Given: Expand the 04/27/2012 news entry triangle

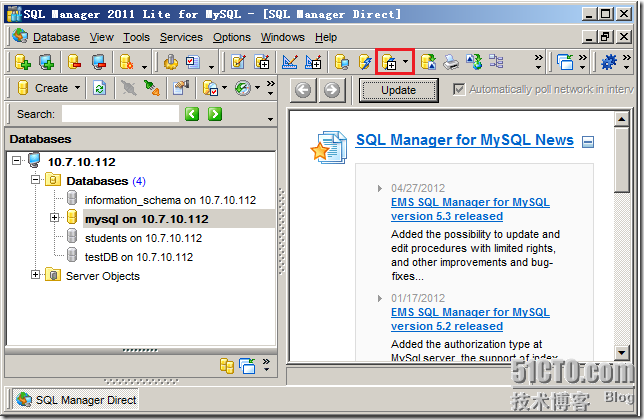Looking at the screenshot, I should 380,188.
